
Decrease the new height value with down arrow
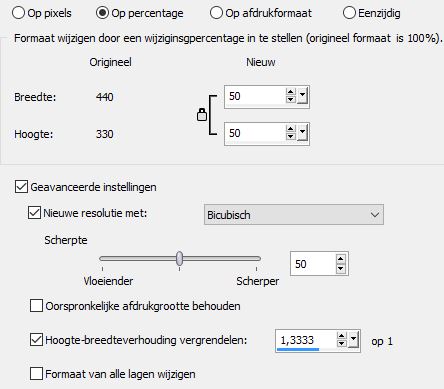tap(290, 136)
